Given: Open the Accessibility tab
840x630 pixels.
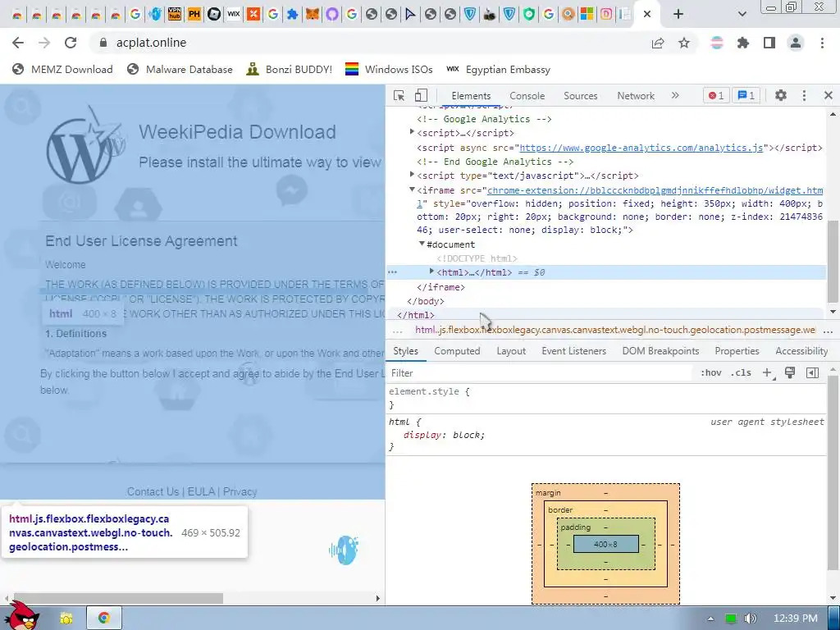Looking at the screenshot, I should (x=801, y=351).
